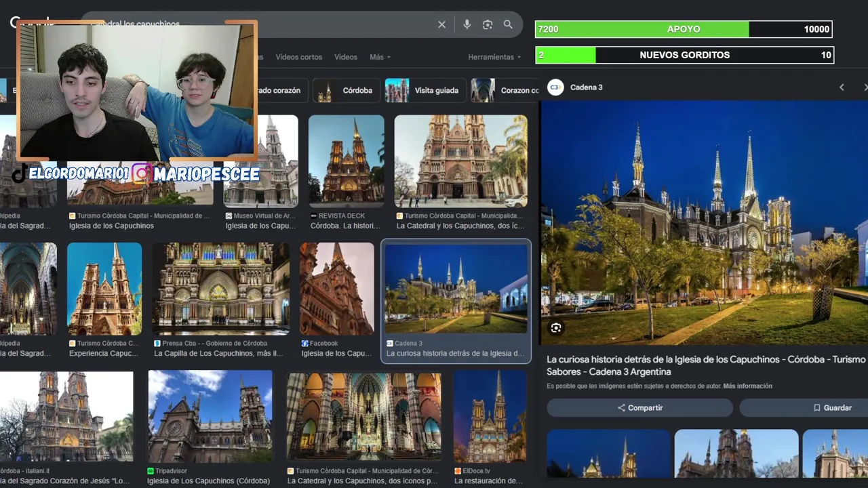Start voice search with microphone icon
Screen dimensions: 868x488
tap(467, 24)
